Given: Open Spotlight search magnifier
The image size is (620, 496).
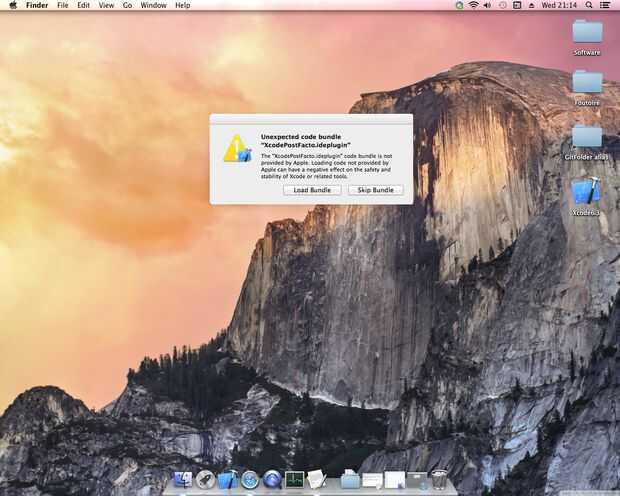Looking at the screenshot, I should coord(589,5).
